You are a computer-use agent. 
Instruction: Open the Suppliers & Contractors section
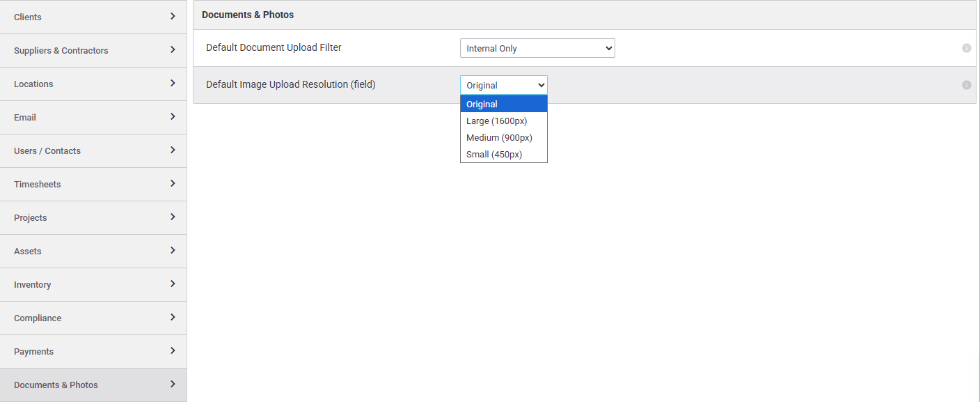(93, 50)
